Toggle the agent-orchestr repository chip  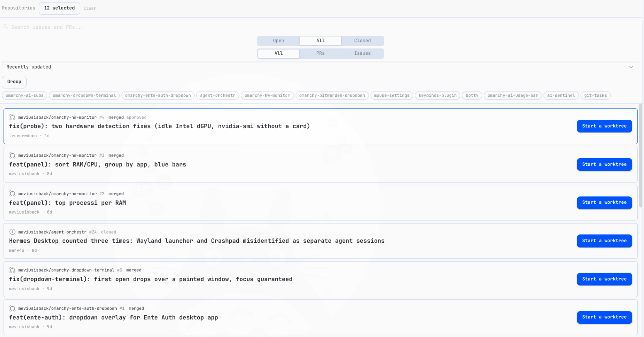point(218,96)
